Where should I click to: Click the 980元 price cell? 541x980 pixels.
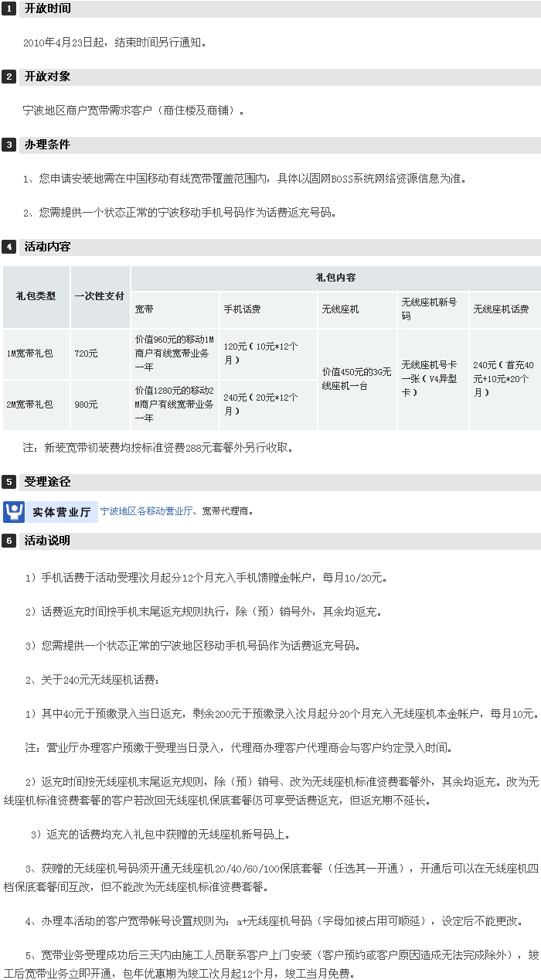(86, 405)
